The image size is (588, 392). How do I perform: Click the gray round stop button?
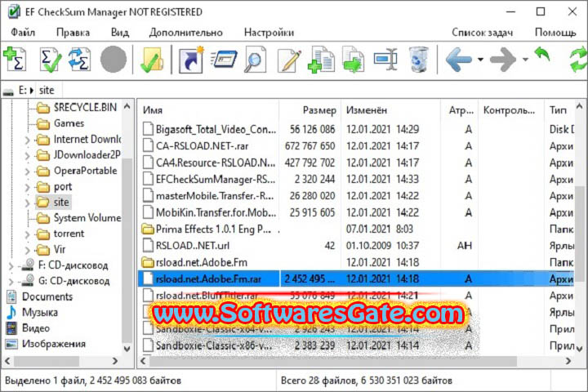pos(114,59)
